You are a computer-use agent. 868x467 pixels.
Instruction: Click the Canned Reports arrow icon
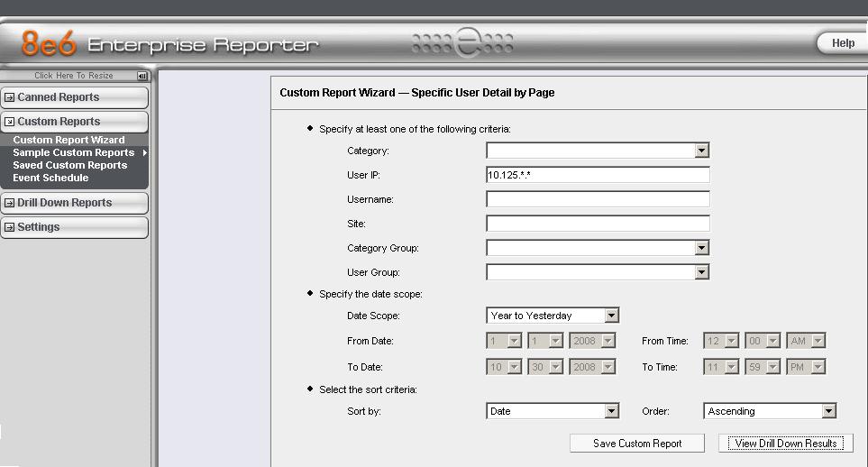[10, 97]
